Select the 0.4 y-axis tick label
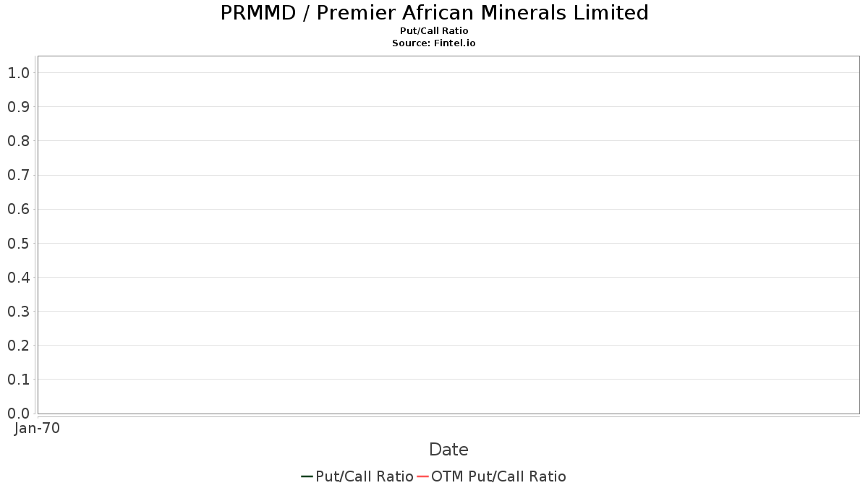This screenshot has height=488, width=868. coord(18,278)
